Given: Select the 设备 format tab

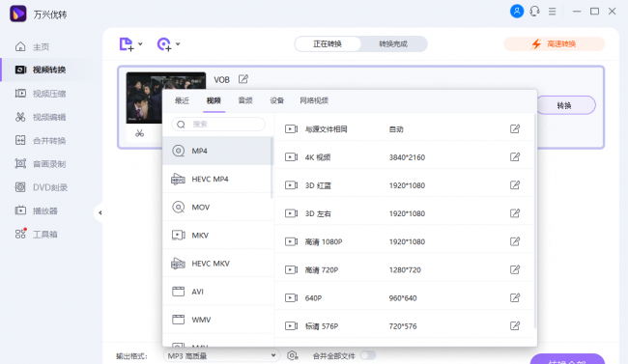Looking at the screenshot, I should point(276,100).
